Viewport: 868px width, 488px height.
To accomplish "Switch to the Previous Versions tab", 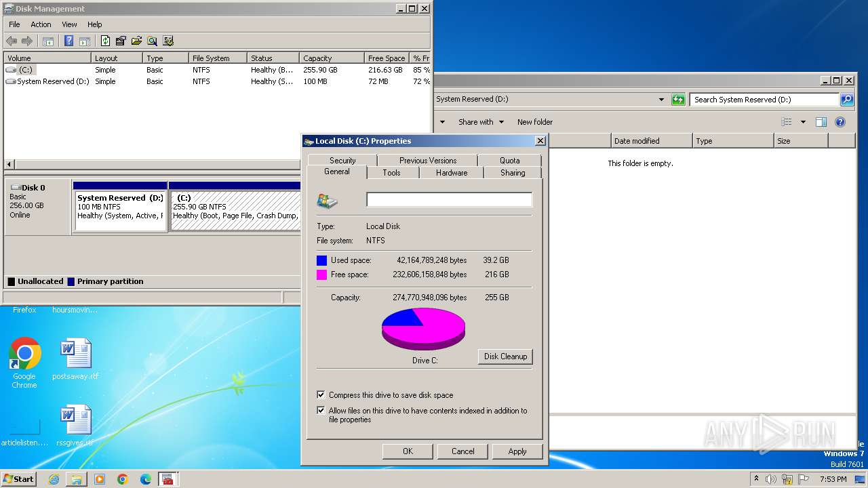I will [x=428, y=160].
